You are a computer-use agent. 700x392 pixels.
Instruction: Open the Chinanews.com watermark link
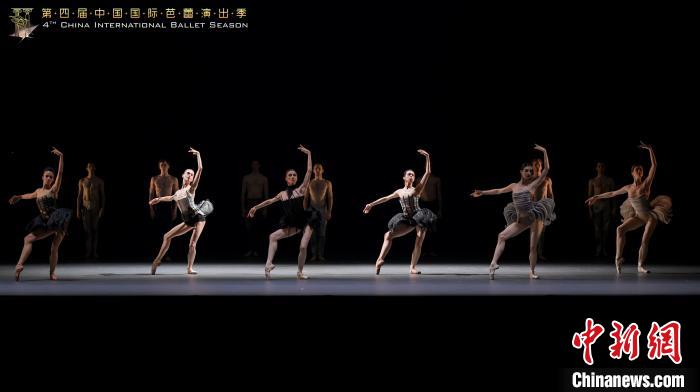coord(628,380)
